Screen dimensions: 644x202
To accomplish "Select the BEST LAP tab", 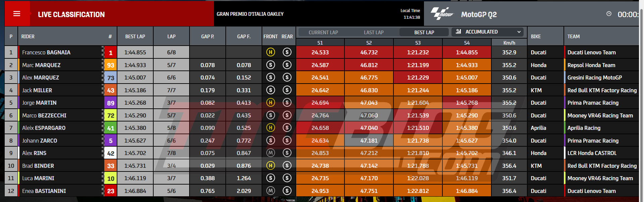I will click(424, 32).
